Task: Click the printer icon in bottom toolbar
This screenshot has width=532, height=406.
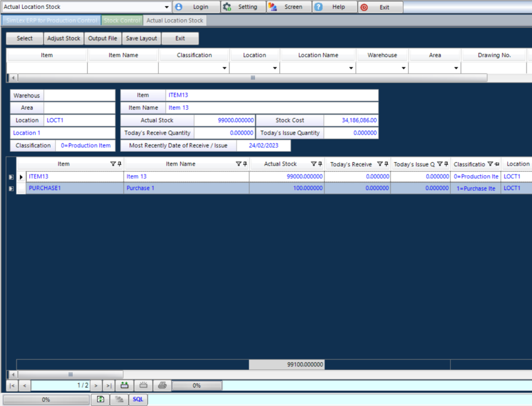Action: click(x=162, y=385)
